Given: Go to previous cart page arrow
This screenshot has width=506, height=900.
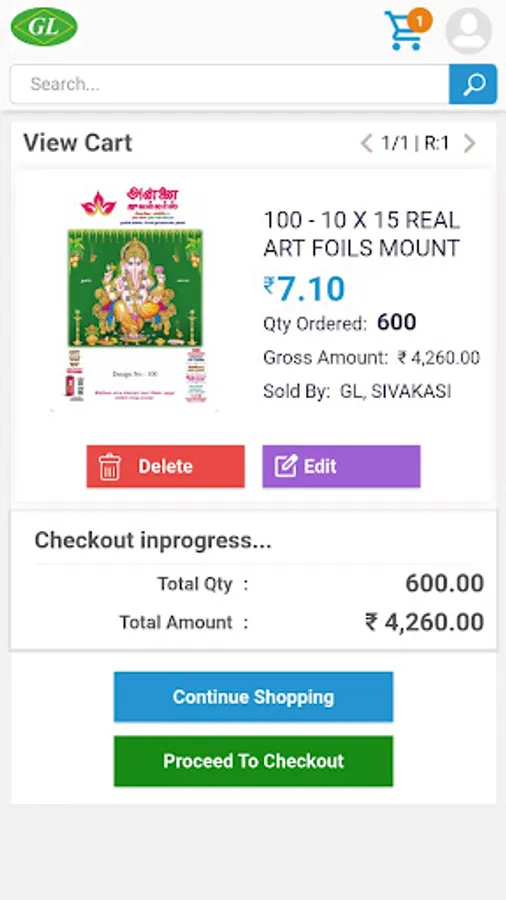Looking at the screenshot, I should [366, 143].
